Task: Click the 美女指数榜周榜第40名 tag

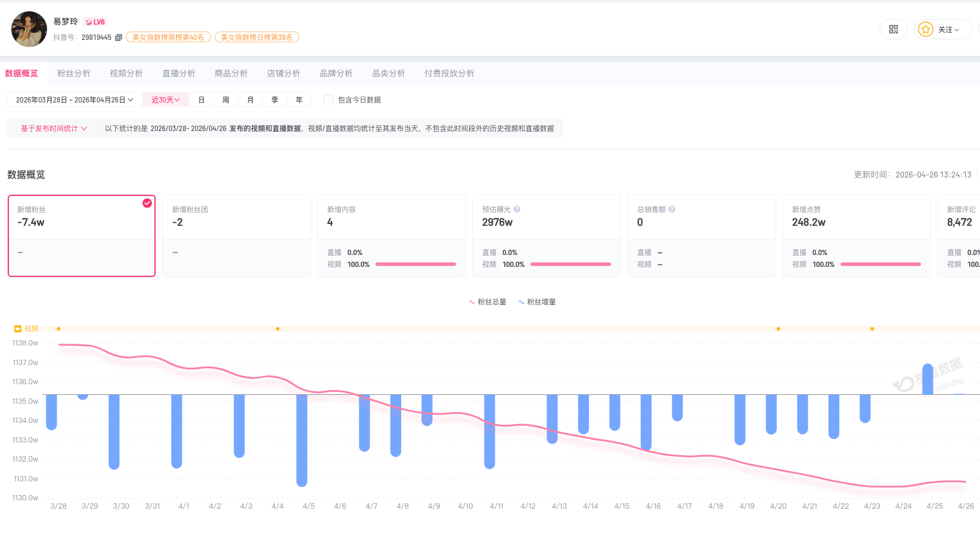Action: pos(168,38)
